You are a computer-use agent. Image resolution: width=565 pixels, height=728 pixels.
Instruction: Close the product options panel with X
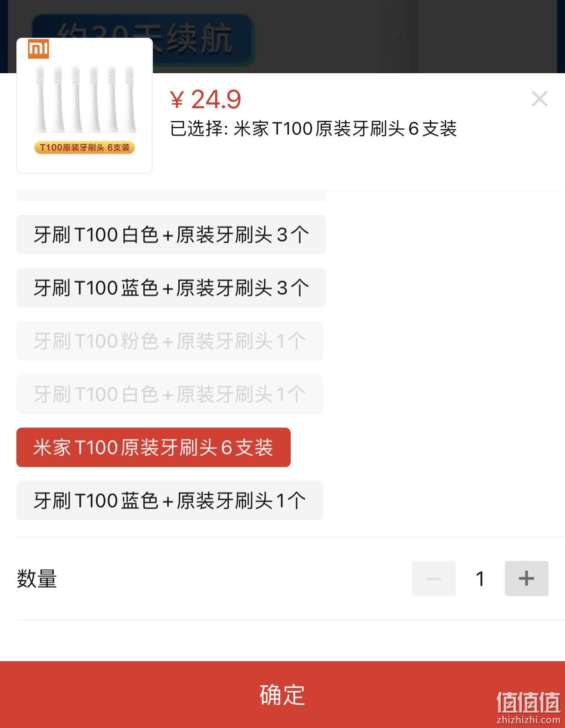click(x=540, y=99)
